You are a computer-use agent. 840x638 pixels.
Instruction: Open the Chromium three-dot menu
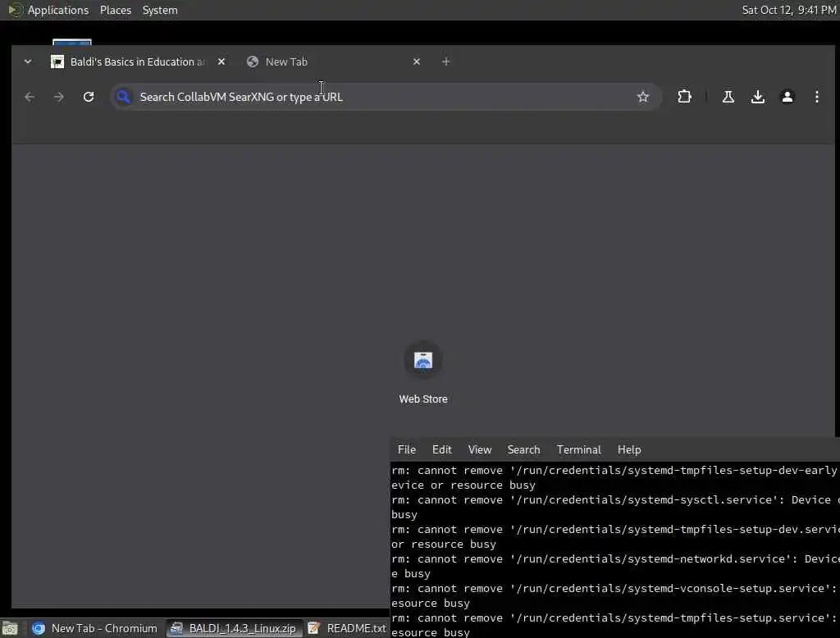(816, 97)
